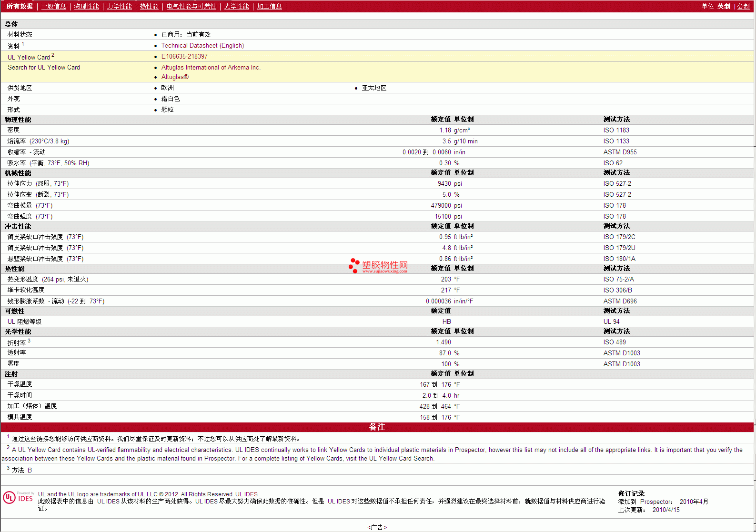The image size is (756, 532).
Task: Switch units to 公制
Action: (x=743, y=7)
